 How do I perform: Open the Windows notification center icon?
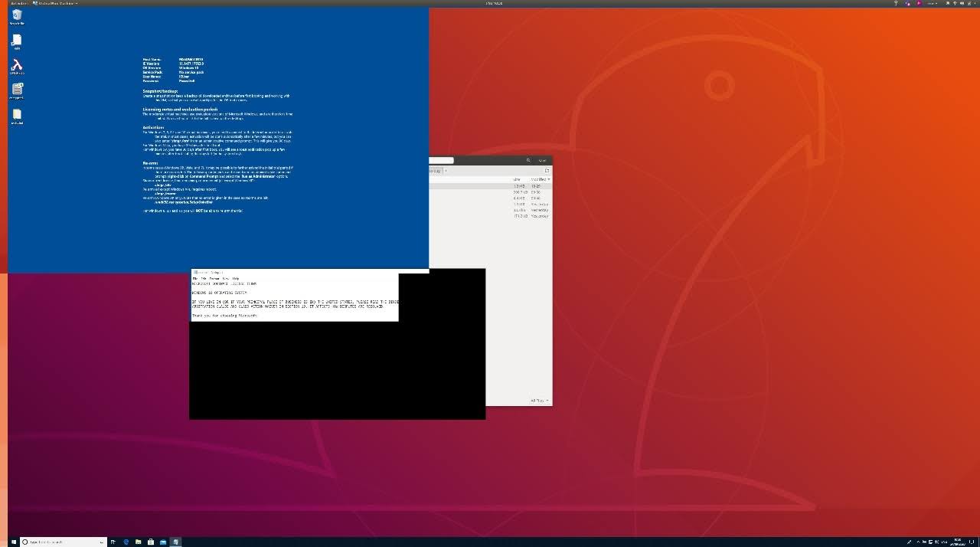click(972, 542)
